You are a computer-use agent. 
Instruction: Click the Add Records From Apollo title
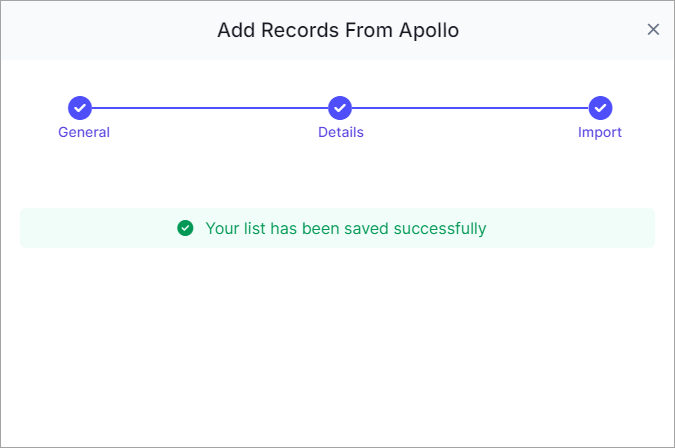click(338, 30)
